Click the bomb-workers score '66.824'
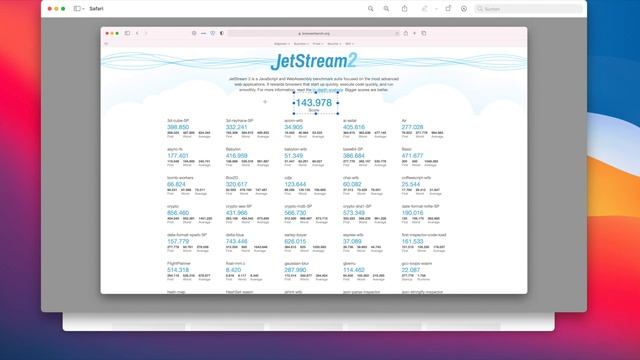 [176, 184]
